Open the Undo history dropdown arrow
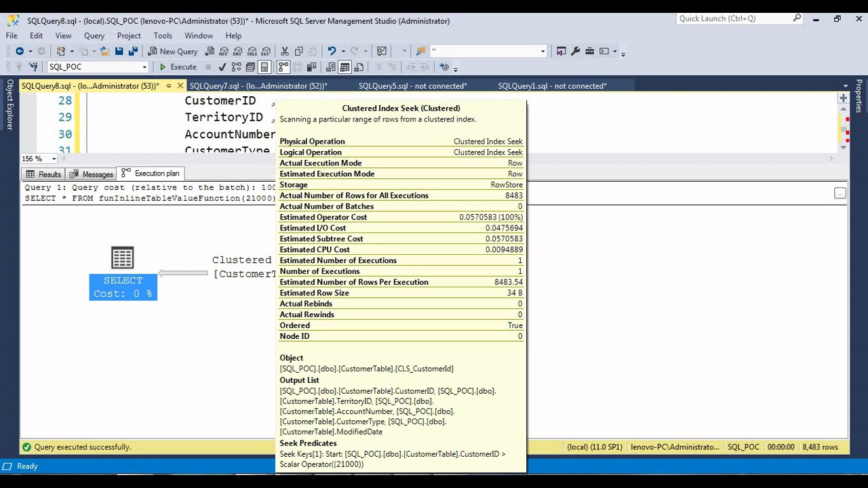The image size is (868, 488). pyautogui.click(x=342, y=52)
